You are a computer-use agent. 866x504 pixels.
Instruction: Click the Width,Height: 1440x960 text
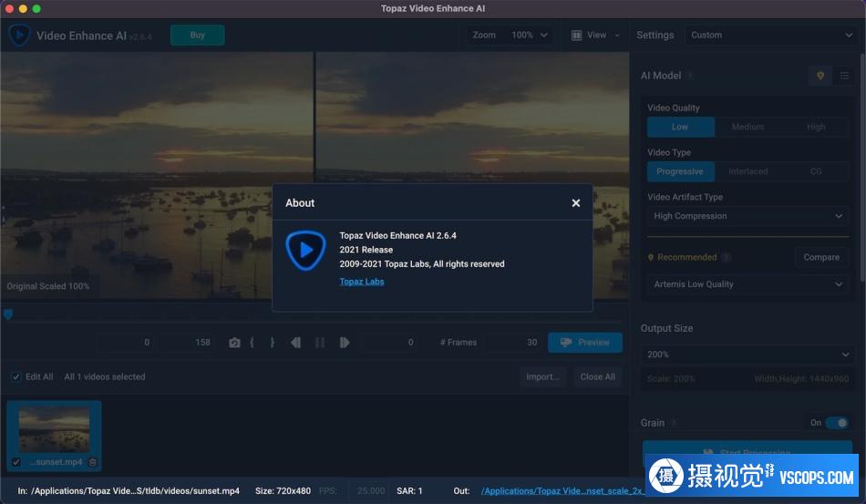801,379
